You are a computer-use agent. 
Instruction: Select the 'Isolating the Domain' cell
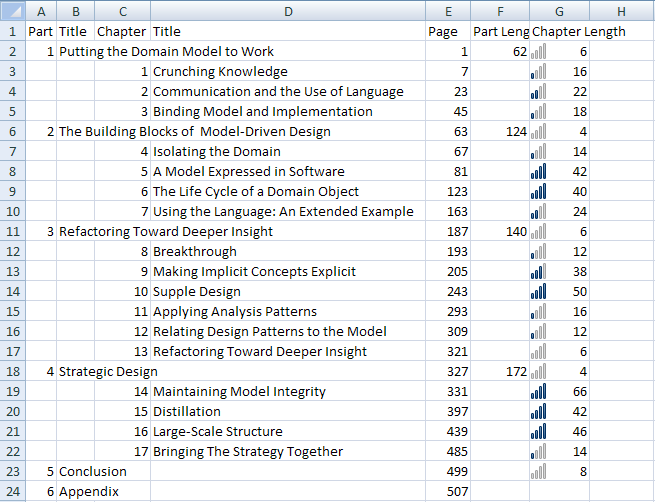tap(288, 151)
